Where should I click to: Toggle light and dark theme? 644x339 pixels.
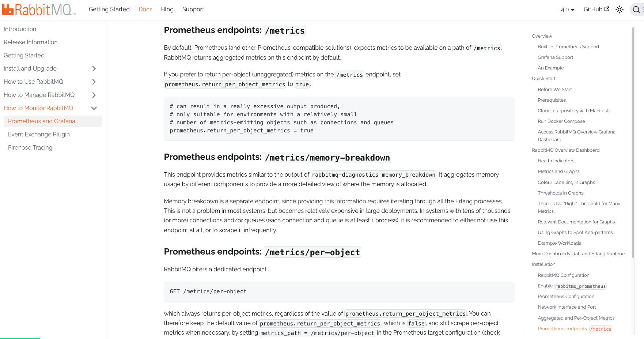[619, 10]
